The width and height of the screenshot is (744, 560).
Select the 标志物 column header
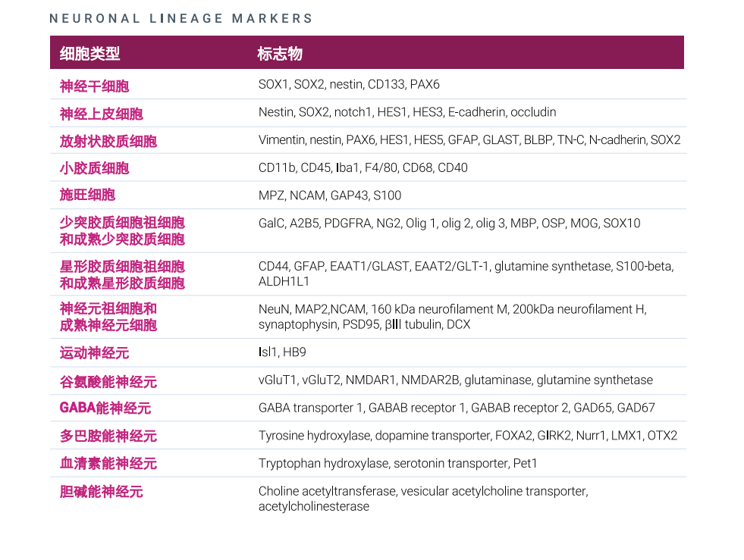pyautogui.click(x=280, y=54)
